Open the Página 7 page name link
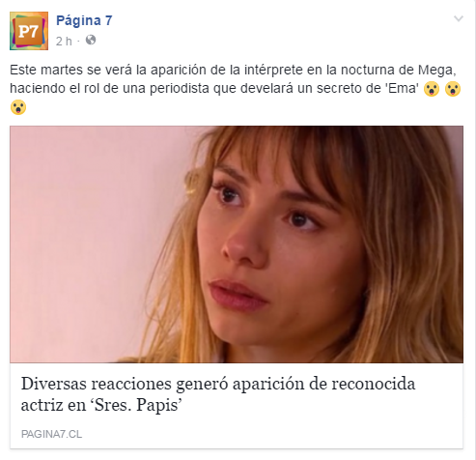 click(84, 20)
